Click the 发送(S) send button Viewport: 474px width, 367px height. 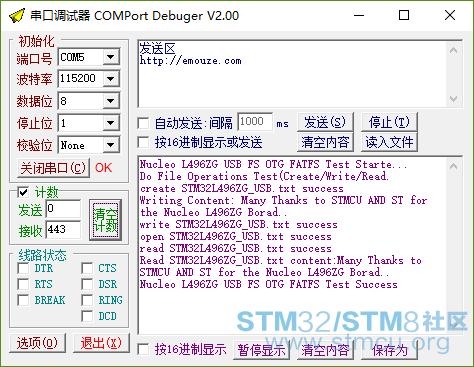(325, 122)
